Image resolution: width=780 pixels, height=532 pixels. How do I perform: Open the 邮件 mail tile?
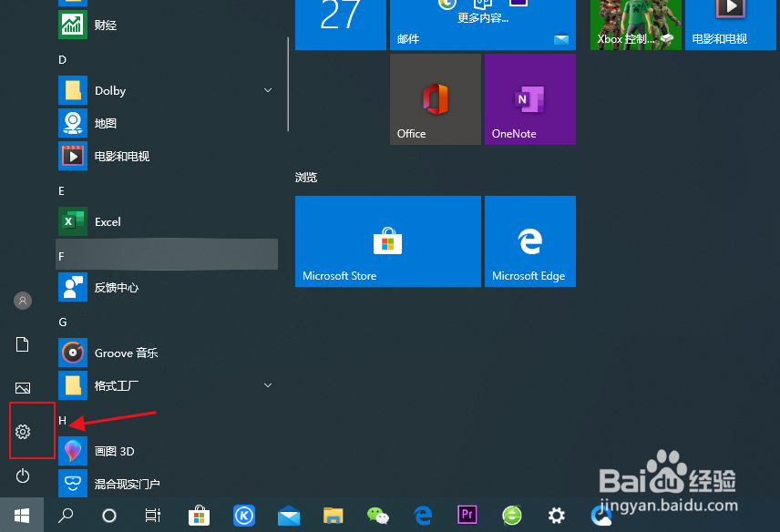pyautogui.click(x=483, y=25)
